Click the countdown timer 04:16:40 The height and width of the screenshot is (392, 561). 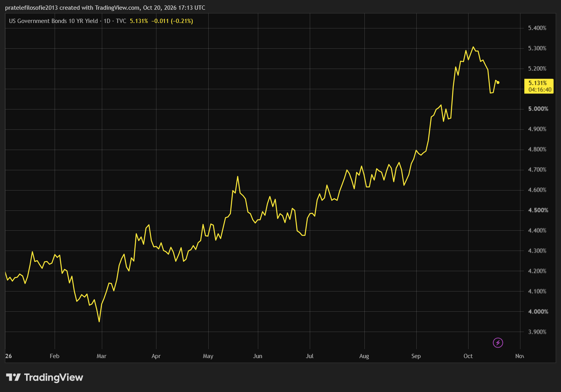[540, 90]
